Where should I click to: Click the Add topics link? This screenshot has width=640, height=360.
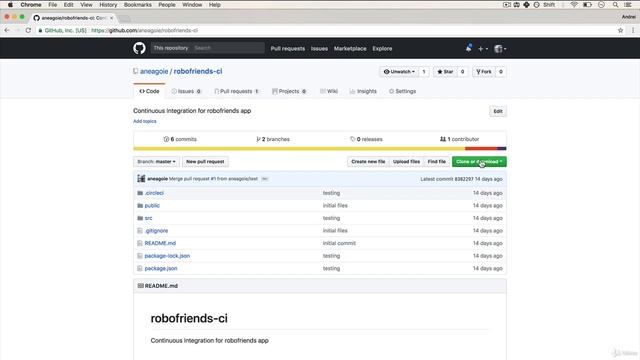click(144, 121)
